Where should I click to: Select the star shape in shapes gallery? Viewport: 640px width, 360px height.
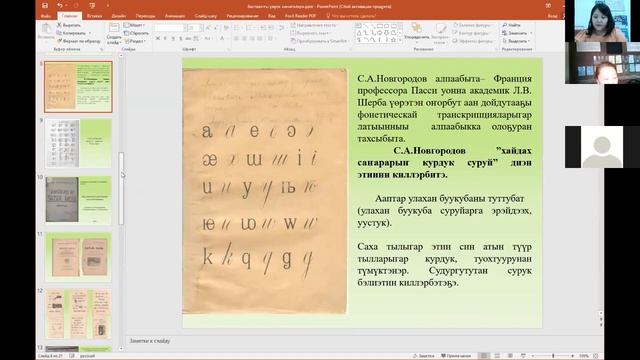[393, 40]
